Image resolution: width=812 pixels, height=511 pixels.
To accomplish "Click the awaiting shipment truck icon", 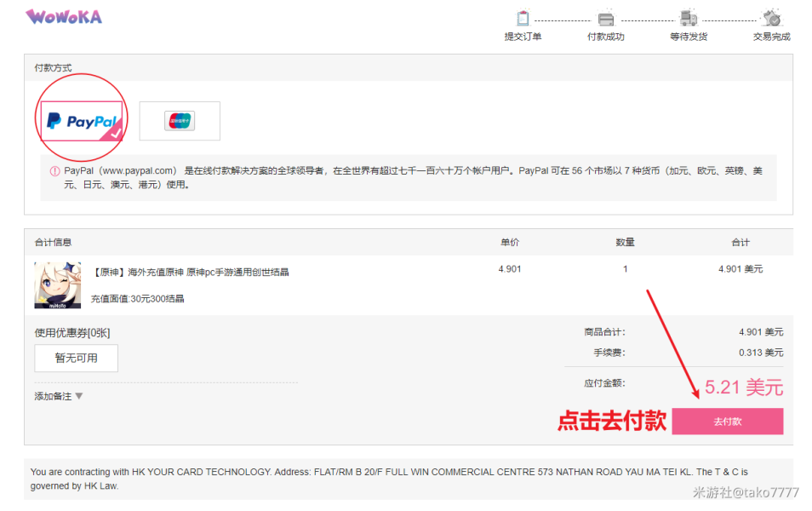I will point(689,19).
